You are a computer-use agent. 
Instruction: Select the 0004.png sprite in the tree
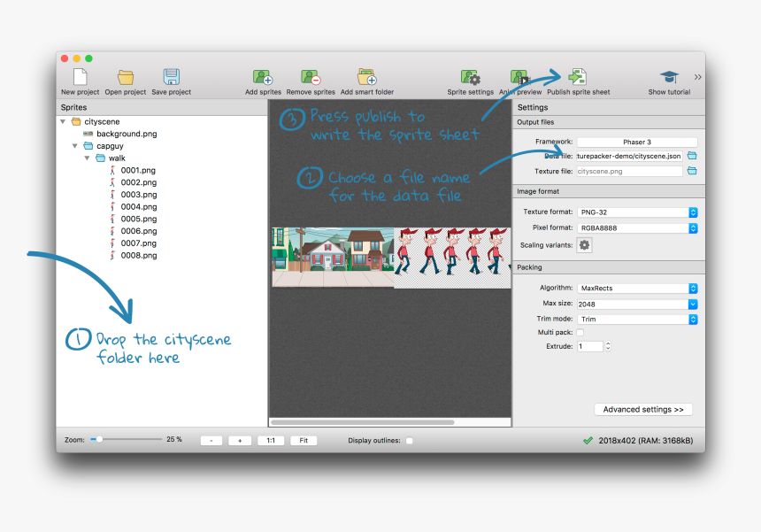point(138,206)
